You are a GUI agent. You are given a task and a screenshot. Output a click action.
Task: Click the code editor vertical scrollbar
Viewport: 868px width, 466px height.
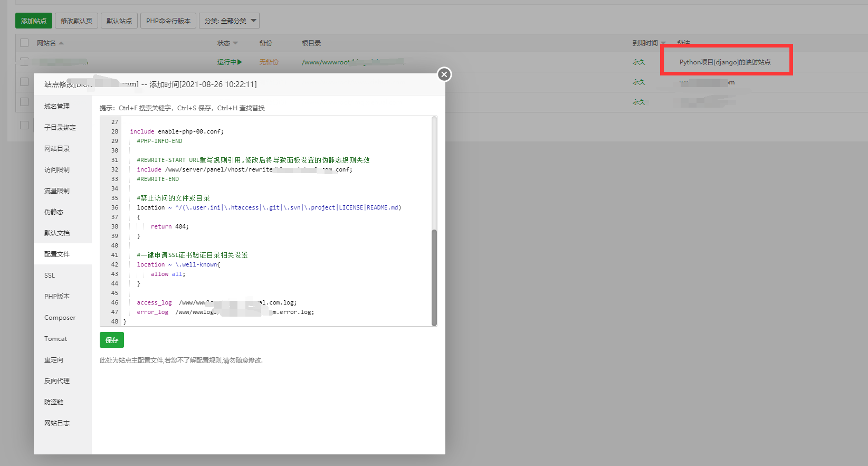[434, 278]
